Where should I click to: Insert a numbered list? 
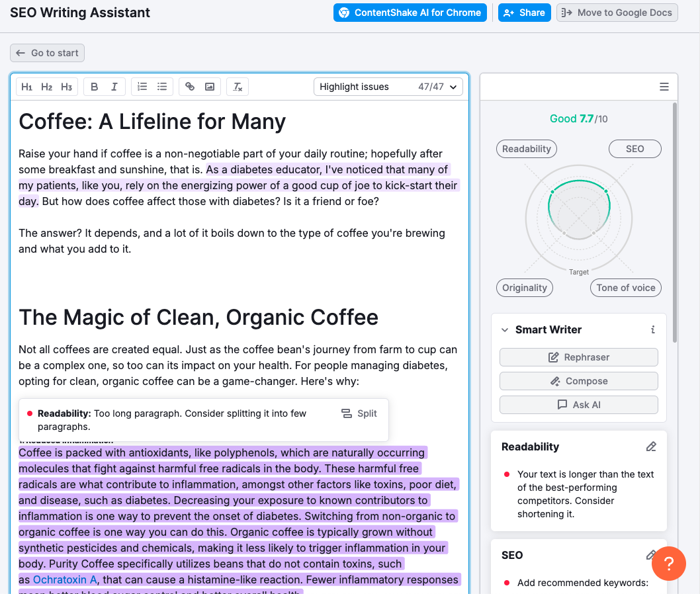click(x=142, y=87)
